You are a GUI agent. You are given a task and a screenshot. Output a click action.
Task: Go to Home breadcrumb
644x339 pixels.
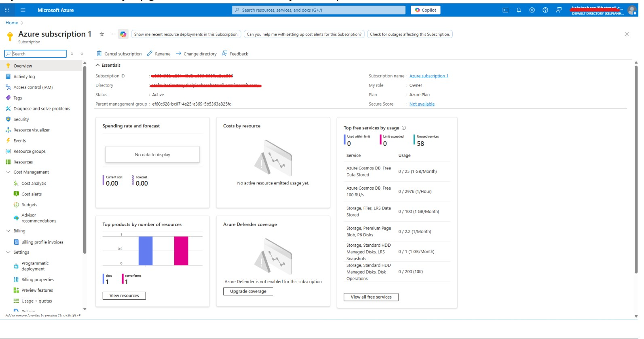coord(12,23)
